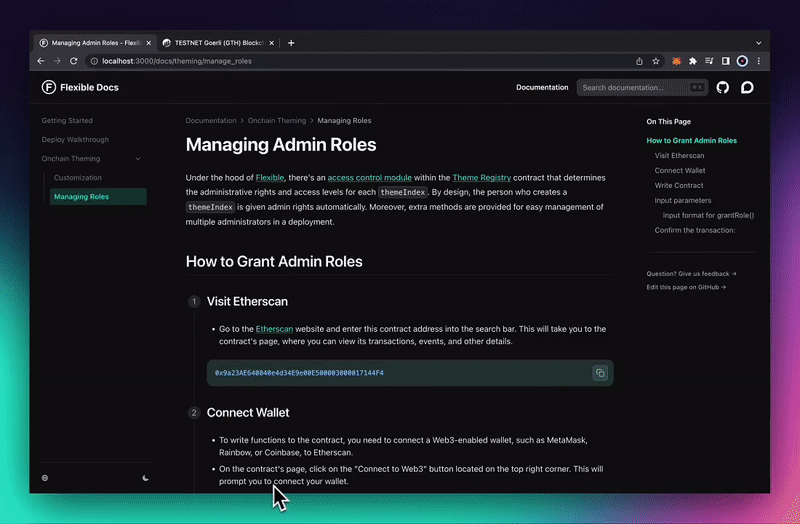Reload the page with the refresh icon

pyautogui.click(x=73, y=61)
